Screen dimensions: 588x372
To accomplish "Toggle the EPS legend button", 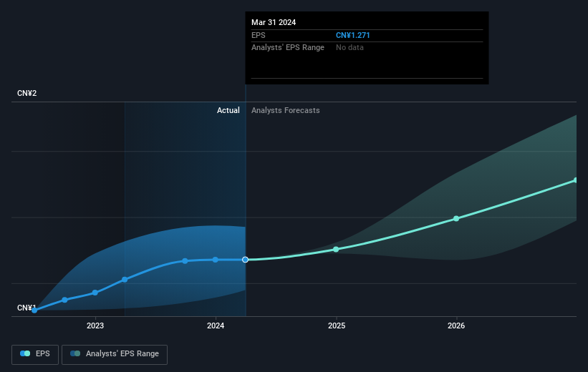I will tap(35, 354).
